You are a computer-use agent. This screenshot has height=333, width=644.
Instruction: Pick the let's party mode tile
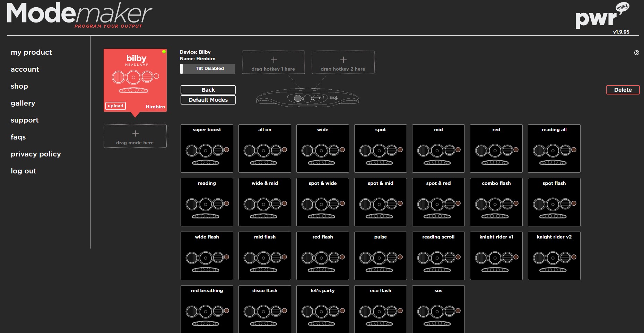point(323,309)
